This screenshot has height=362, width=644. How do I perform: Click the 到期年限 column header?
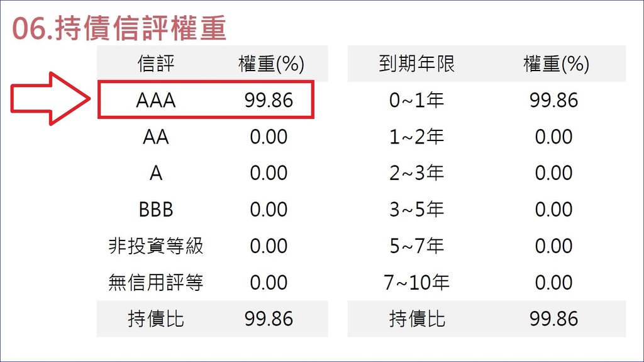click(417, 64)
